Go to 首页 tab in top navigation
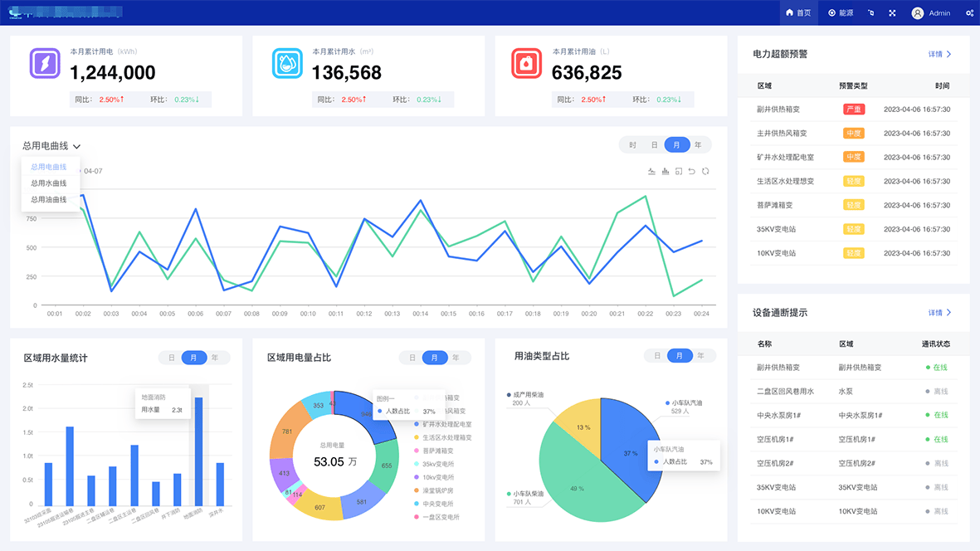This screenshot has height=551, width=980. [798, 13]
